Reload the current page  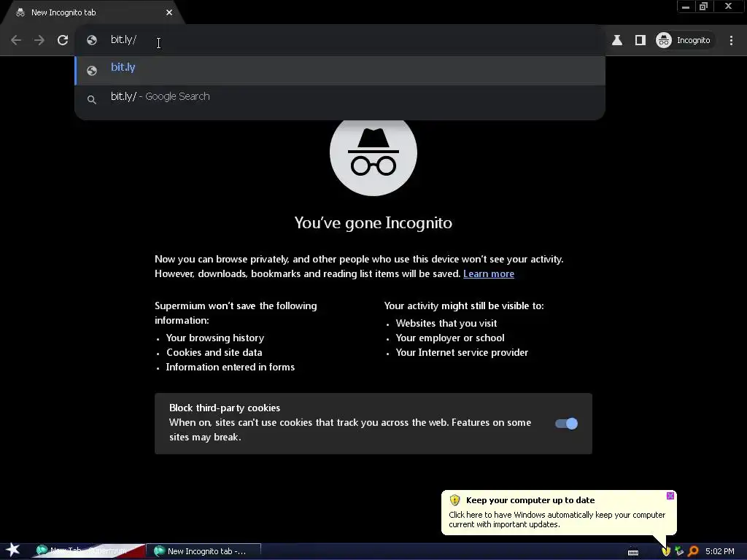point(63,40)
